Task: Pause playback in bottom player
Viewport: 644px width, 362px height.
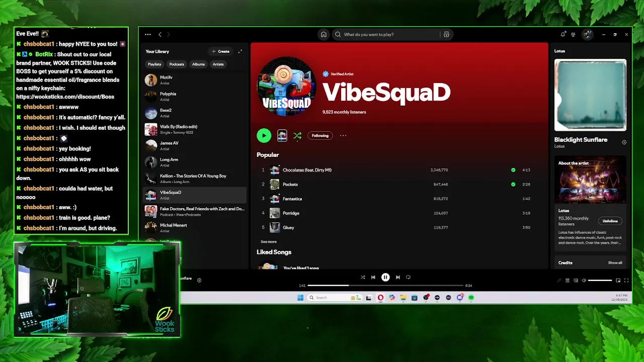Action: click(x=385, y=277)
